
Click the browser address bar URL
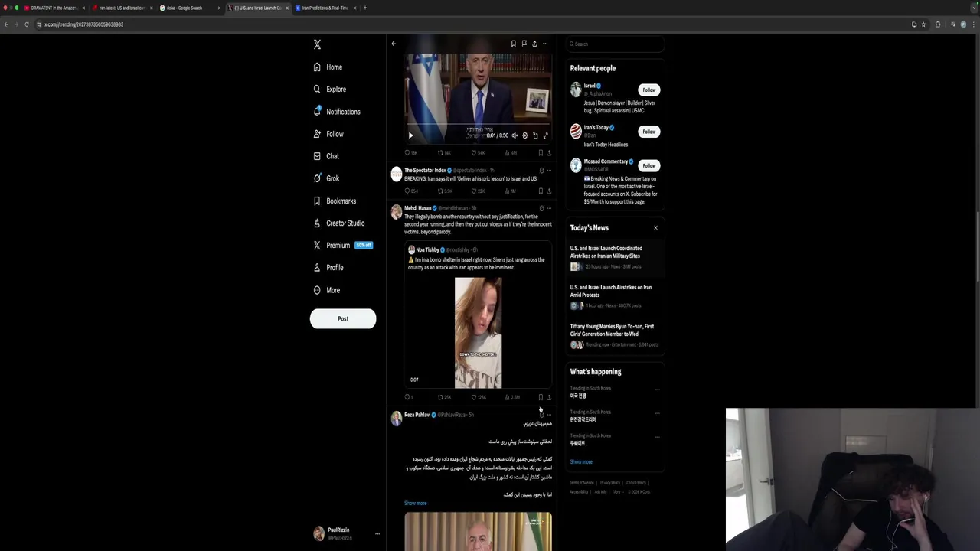[x=83, y=24]
